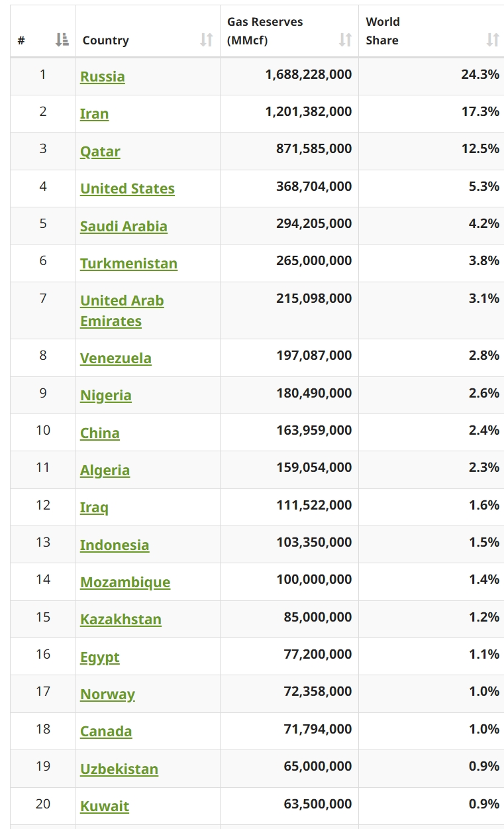
Task: Open the Kuwait link
Action: tap(105, 806)
